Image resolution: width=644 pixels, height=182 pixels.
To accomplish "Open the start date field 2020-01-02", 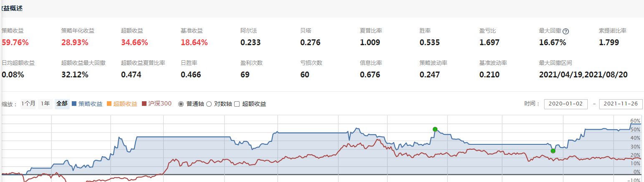I will coord(566,104).
